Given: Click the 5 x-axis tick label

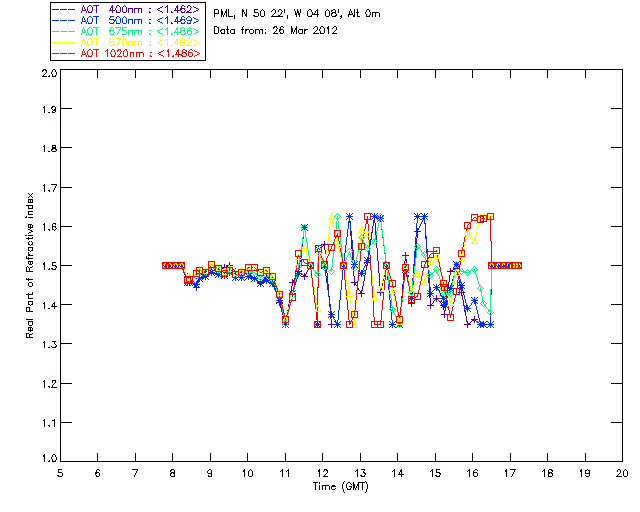Looking at the screenshot, I should (60, 473).
